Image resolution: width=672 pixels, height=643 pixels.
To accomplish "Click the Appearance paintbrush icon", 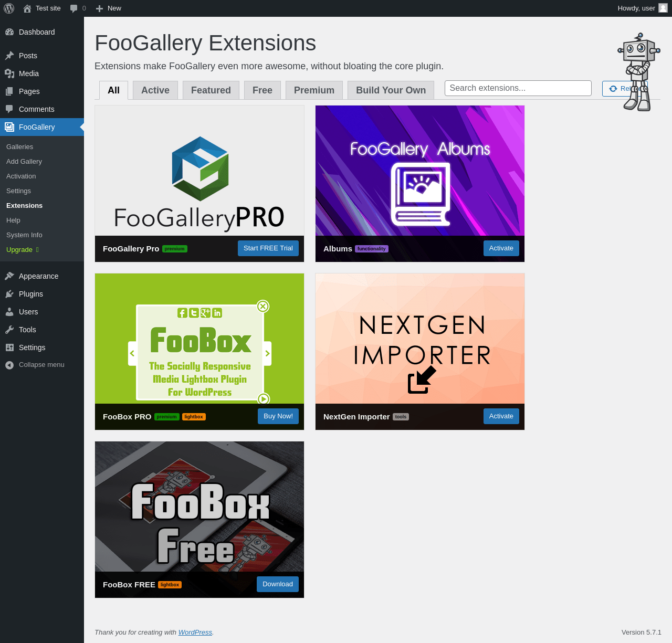I will tap(9, 276).
